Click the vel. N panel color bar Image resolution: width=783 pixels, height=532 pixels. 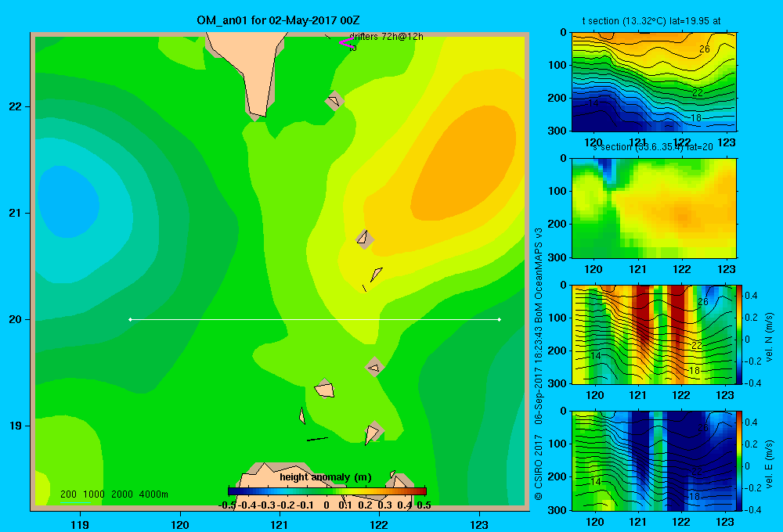[740, 334]
